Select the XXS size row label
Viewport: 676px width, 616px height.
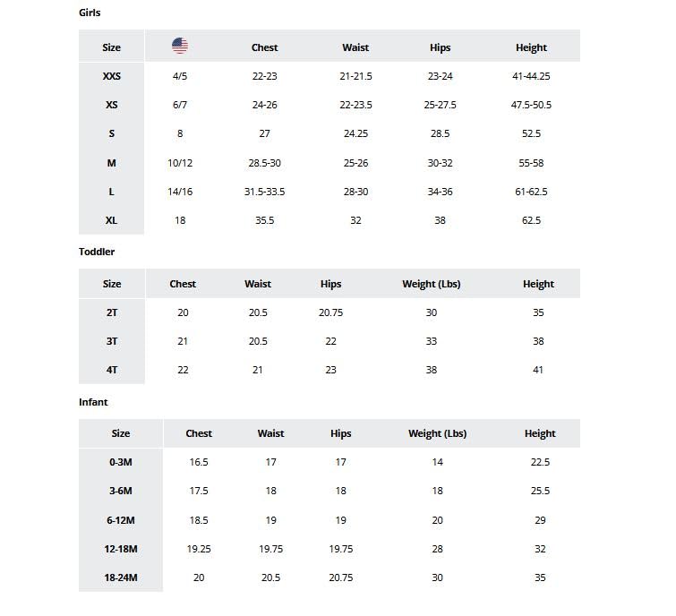(112, 76)
